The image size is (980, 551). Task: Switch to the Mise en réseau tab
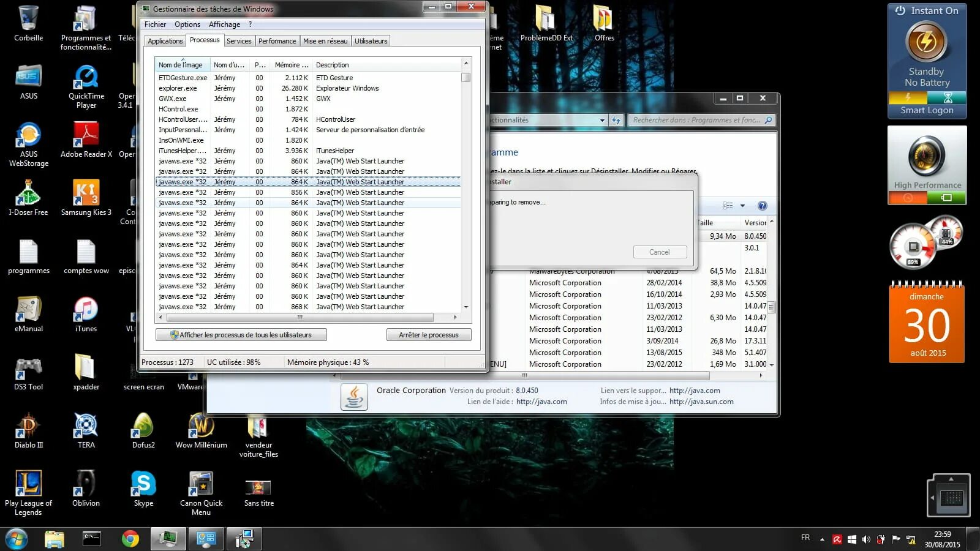325,41
